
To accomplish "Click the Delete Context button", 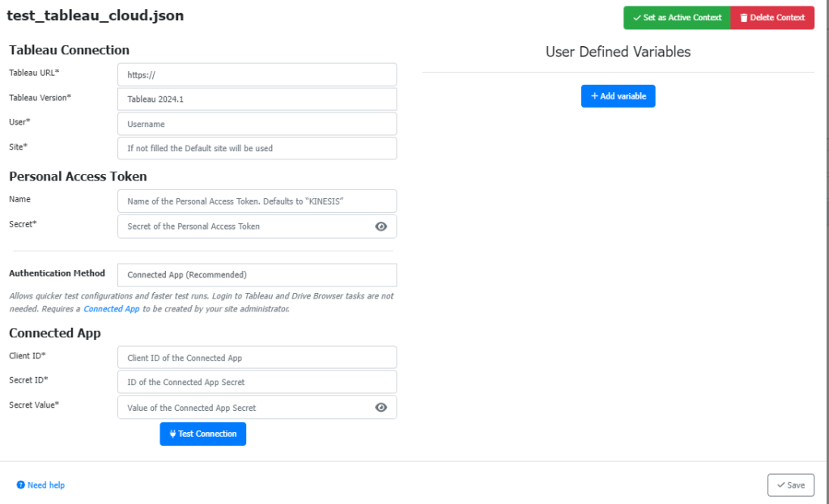I will [772, 18].
